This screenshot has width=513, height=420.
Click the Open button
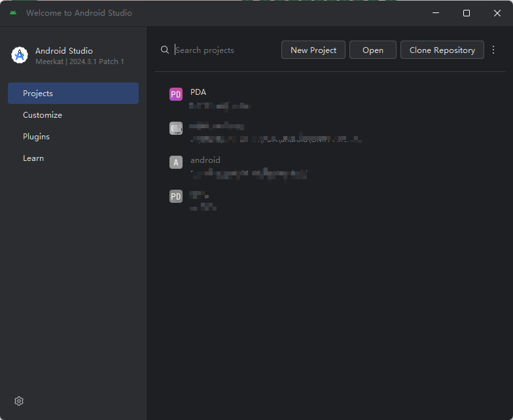[373, 50]
